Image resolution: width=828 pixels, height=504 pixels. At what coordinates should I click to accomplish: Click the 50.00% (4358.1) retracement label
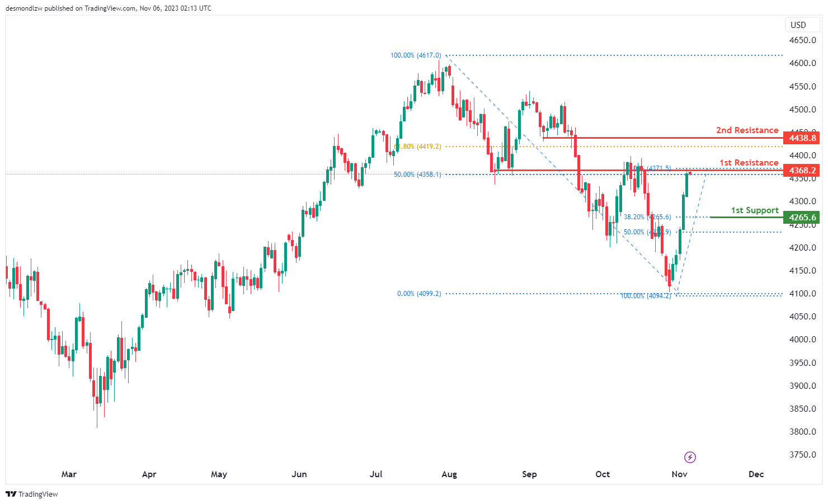[417, 175]
